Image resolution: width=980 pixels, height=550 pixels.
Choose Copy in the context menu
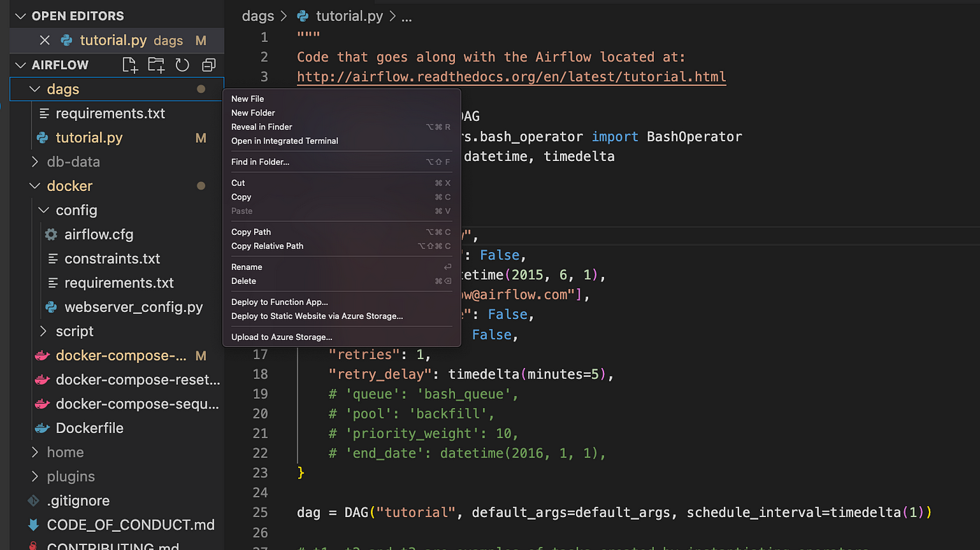[x=342, y=197]
